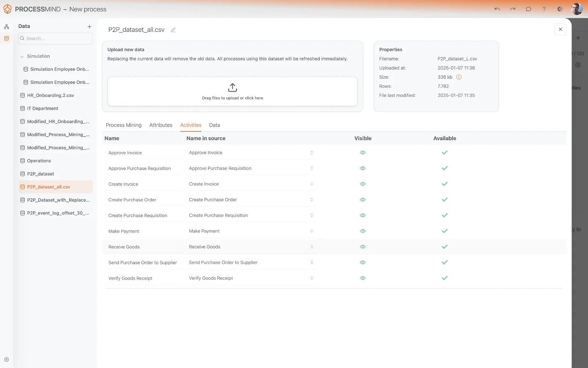The height and width of the screenshot is (368, 588).
Task: Open P2P_event_log_offset_30_... dataset
Action: coord(55,213)
